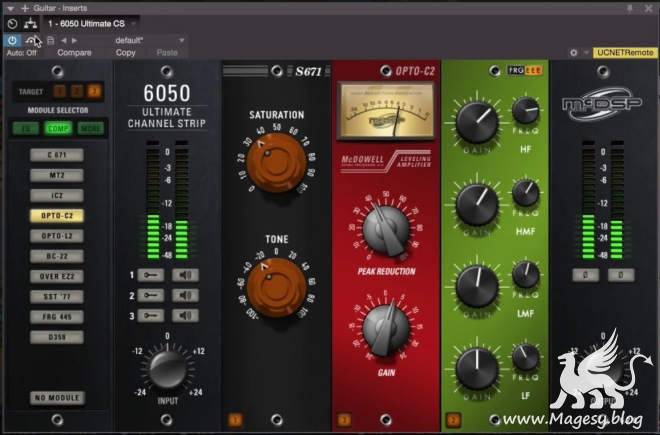Click key input button for band 1
Image resolution: width=660 pixels, height=435 pixels.
point(151,275)
